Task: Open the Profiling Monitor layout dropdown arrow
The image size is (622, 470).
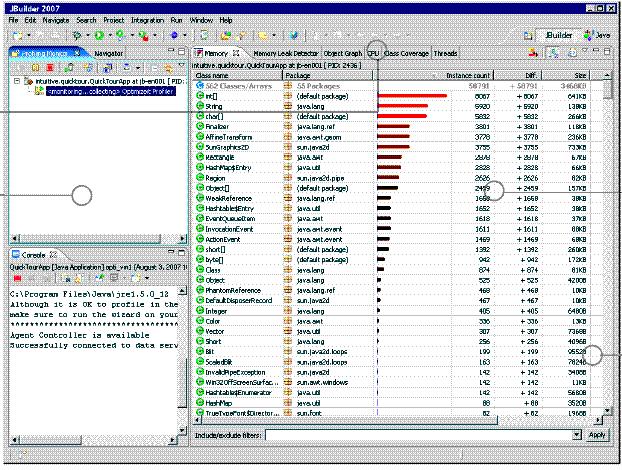Action: (x=138, y=68)
